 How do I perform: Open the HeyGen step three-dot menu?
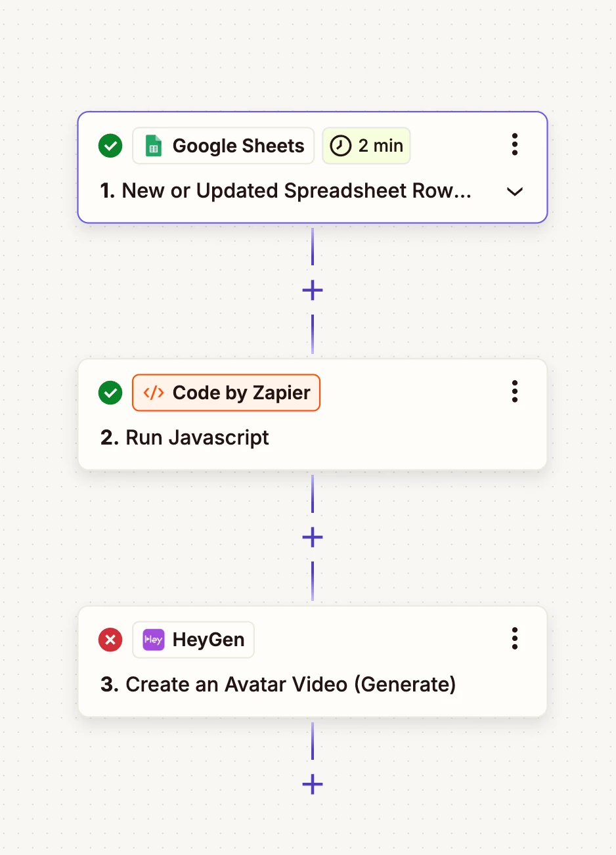coord(515,638)
